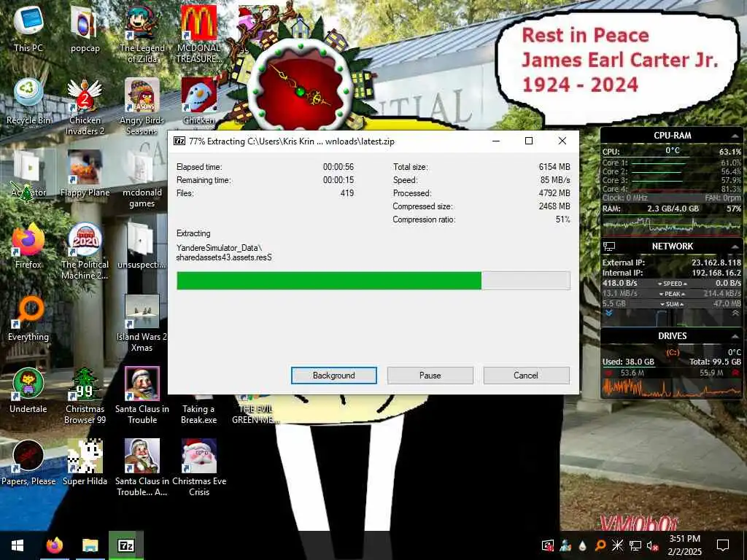This screenshot has width=747, height=560.
Task: Launch Christmas Eve Crisis shortcut
Action: (198, 468)
